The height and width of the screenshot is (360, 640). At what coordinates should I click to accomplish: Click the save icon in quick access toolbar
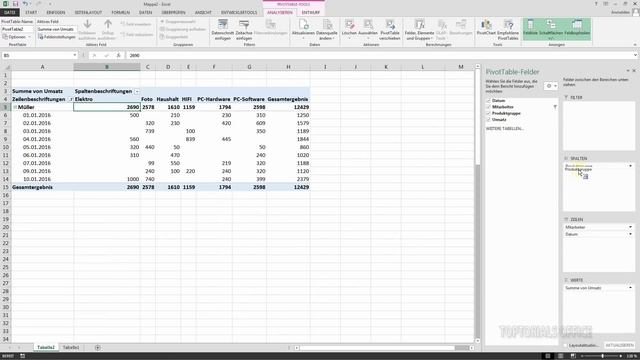(x=16, y=4)
